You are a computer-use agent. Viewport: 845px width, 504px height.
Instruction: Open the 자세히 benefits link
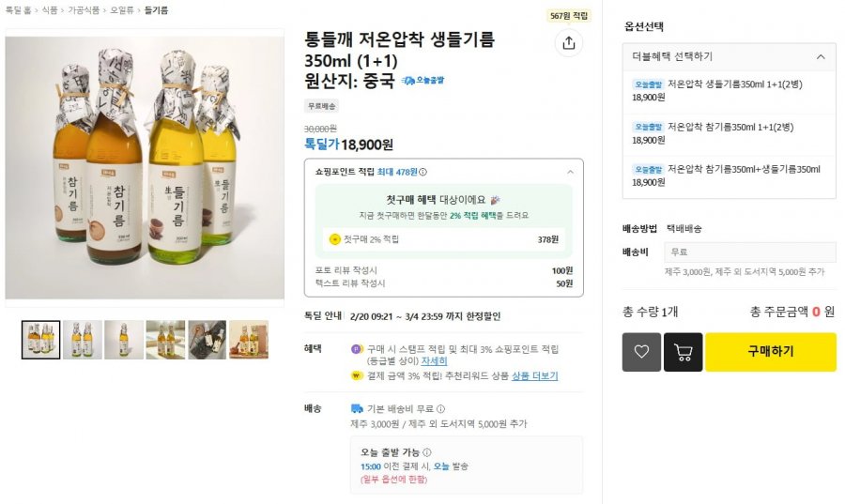[x=434, y=361]
